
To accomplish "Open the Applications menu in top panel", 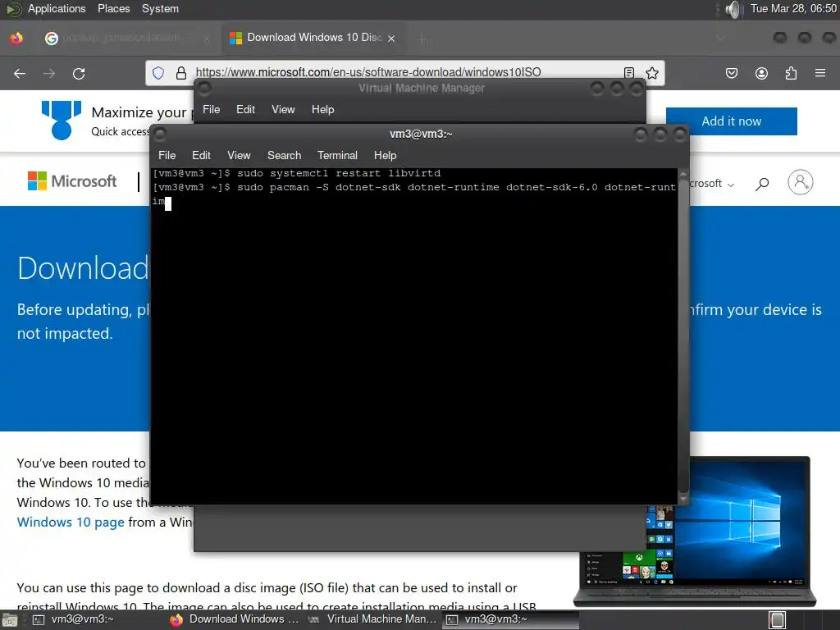I will click(x=57, y=8).
